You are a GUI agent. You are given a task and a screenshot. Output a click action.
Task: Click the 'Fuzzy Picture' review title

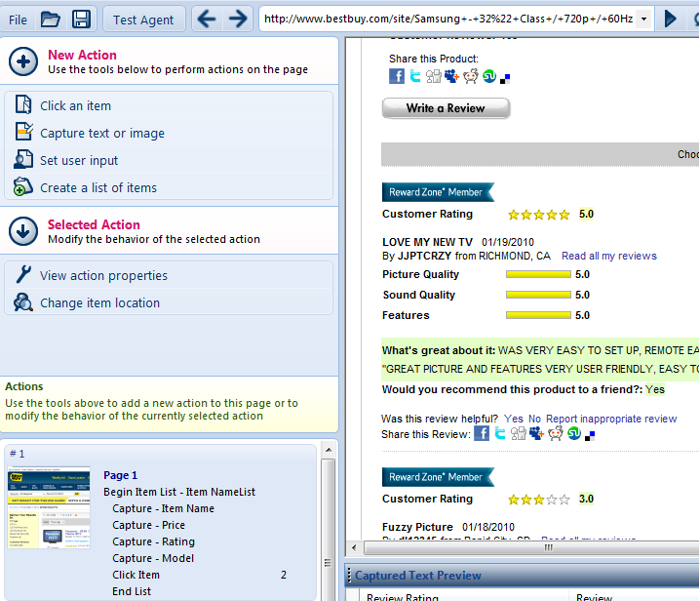(x=417, y=527)
